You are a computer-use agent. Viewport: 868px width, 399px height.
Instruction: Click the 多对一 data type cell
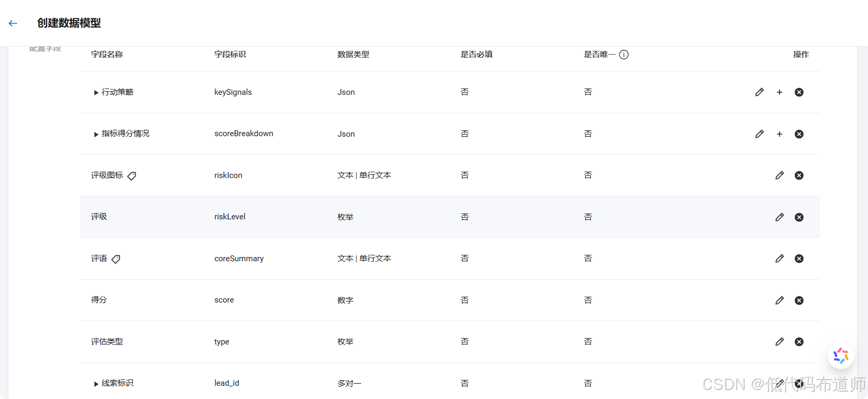(x=350, y=384)
